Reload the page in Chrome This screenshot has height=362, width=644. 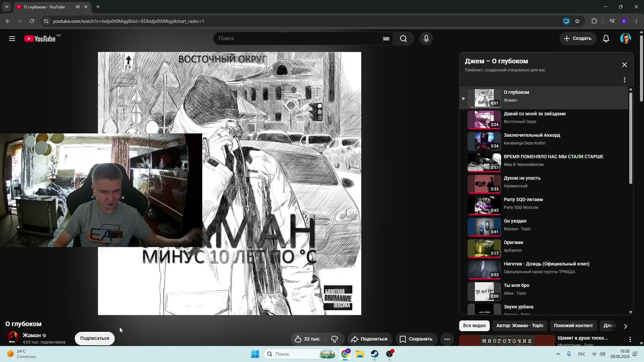tap(32, 21)
